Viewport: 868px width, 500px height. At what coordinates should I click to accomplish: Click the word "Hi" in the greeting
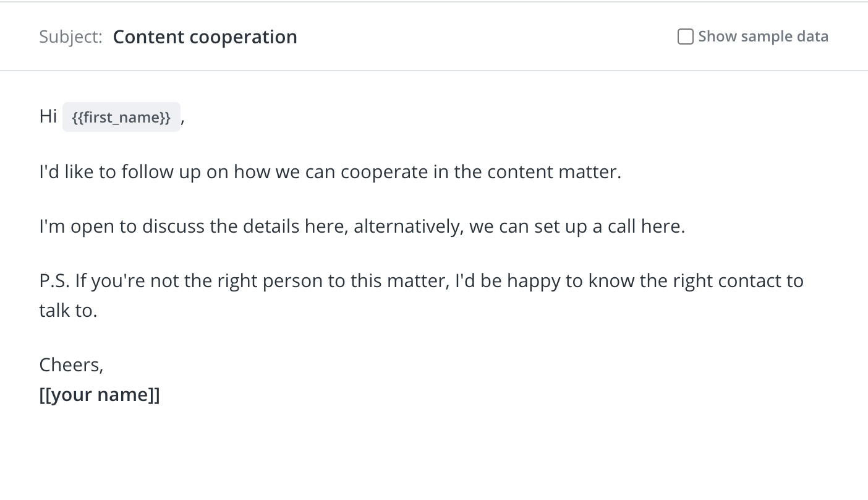pyautogui.click(x=48, y=116)
